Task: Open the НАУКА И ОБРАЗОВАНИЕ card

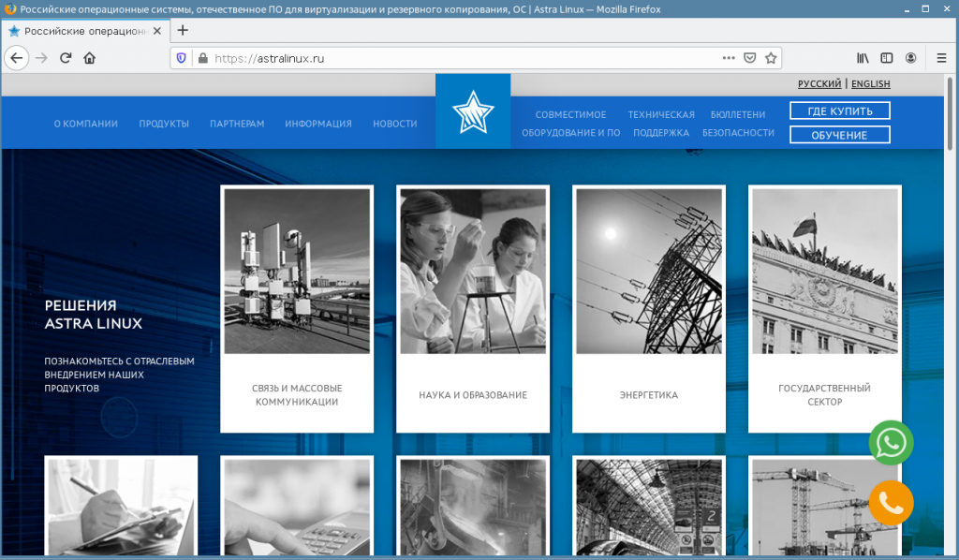Action: pos(473,309)
